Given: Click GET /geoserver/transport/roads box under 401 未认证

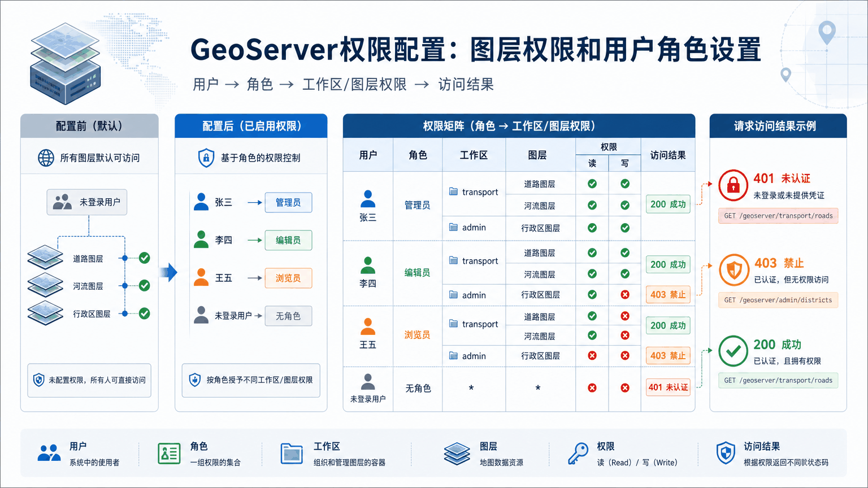Looking at the screenshot, I should [x=778, y=216].
